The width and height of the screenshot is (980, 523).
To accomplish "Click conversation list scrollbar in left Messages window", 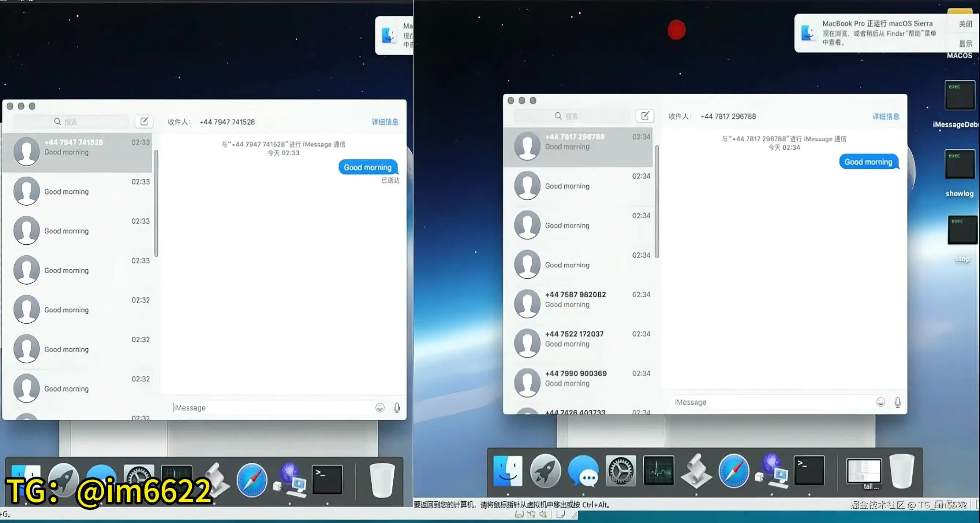I will point(156,204).
